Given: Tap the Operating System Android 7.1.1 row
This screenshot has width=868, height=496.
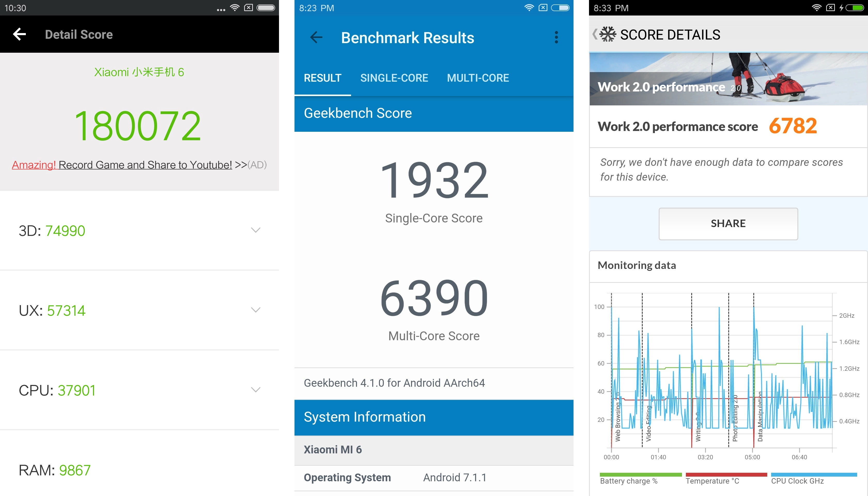Looking at the screenshot, I should [x=434, y=478].
